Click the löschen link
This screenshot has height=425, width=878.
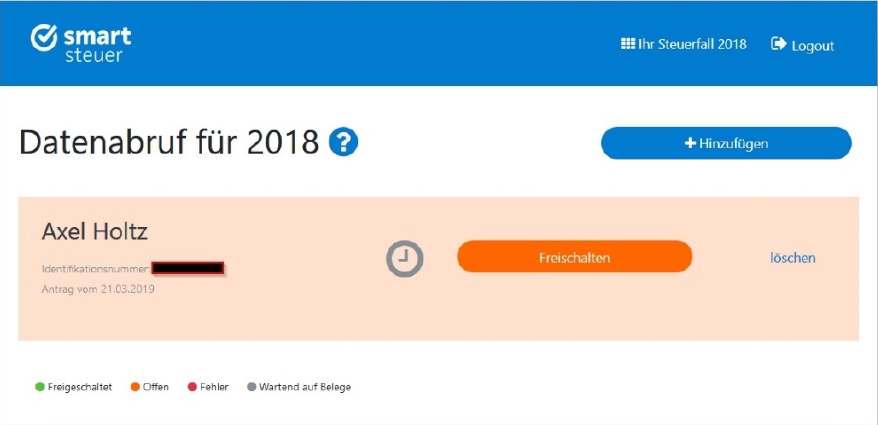coord(792,258)
